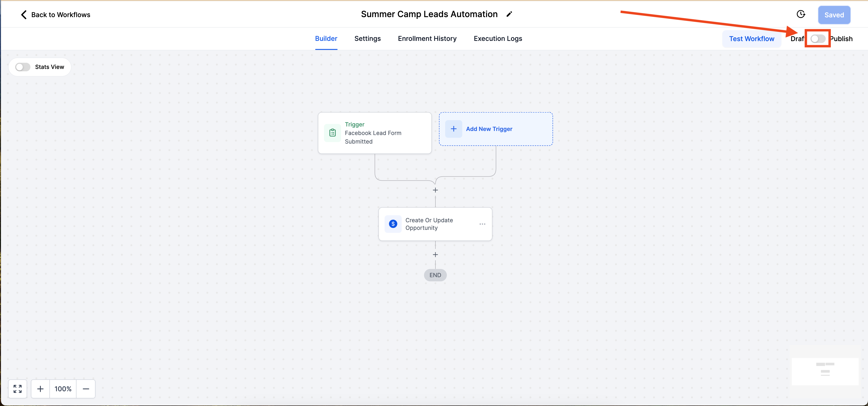Click the Test Workflow button
868x406 pixels.
751,39
